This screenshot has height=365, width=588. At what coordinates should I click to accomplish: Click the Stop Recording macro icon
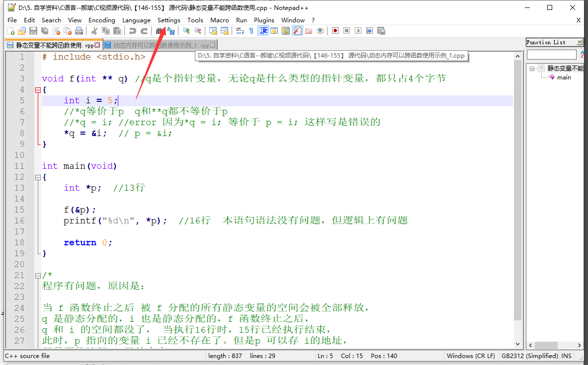click(347, 31)
